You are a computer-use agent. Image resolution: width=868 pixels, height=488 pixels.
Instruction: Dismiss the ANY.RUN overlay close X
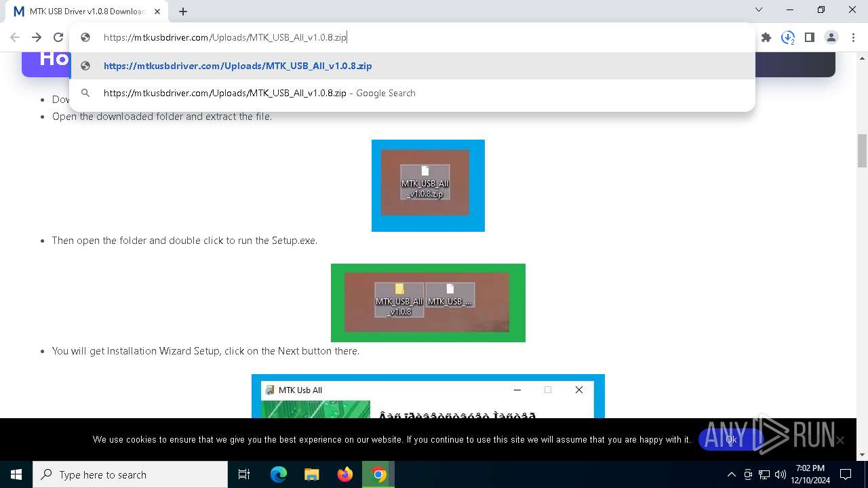(x=840, y=440)
